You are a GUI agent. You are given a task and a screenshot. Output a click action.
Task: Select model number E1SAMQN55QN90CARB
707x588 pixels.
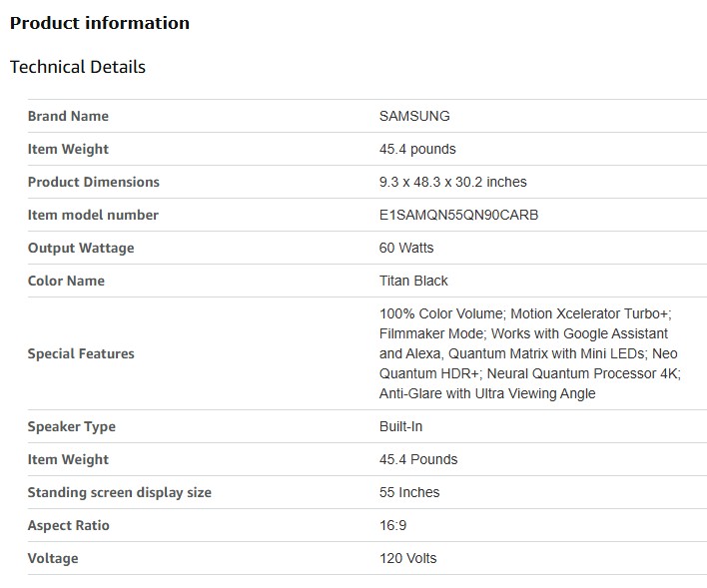(x=458, y=215)
